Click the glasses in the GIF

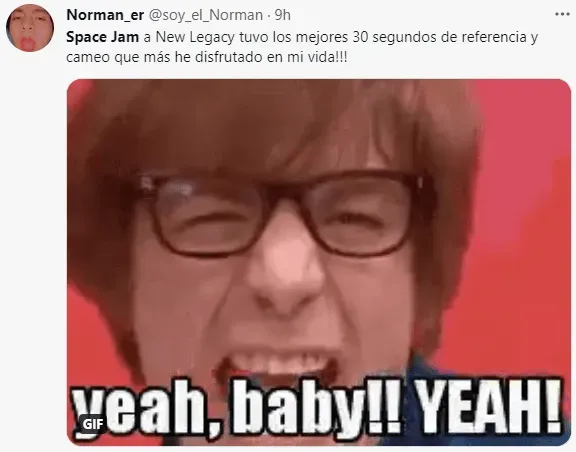pos(281,214)
